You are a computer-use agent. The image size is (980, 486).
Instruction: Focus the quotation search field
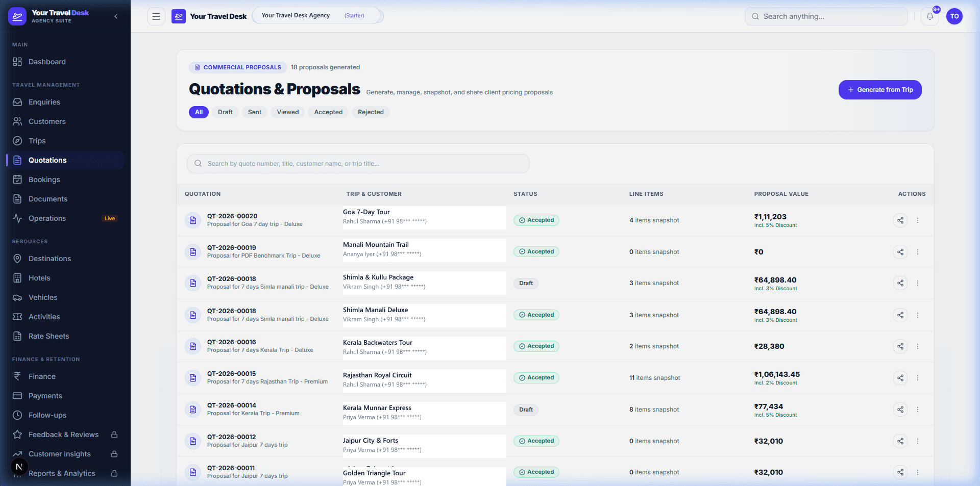(x=358, y=164)
